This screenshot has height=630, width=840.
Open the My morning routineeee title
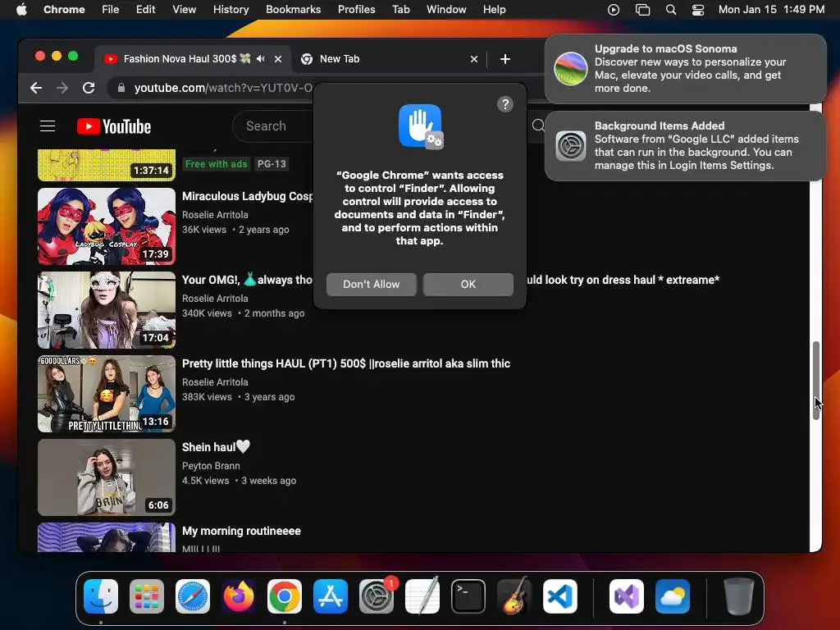242,531
